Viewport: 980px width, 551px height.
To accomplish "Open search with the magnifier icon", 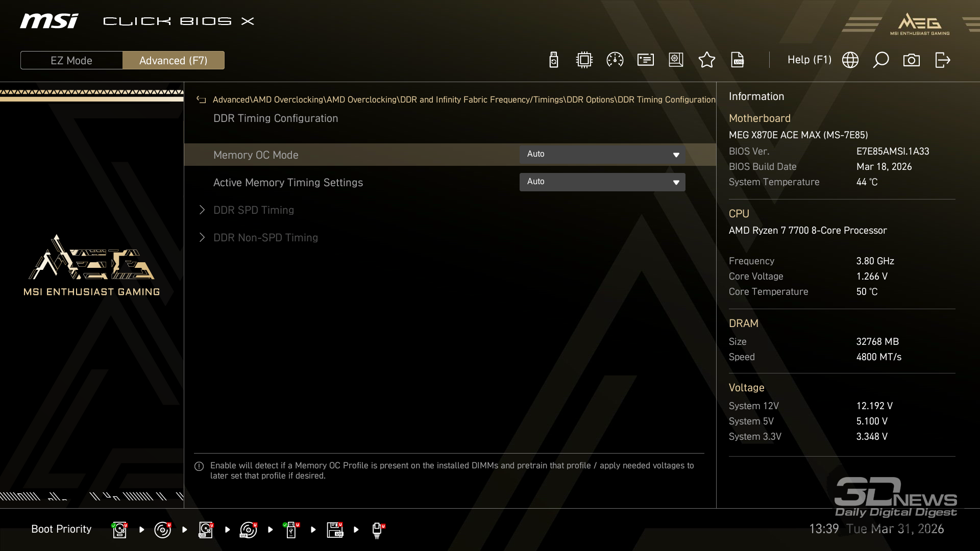I will 880,60.
